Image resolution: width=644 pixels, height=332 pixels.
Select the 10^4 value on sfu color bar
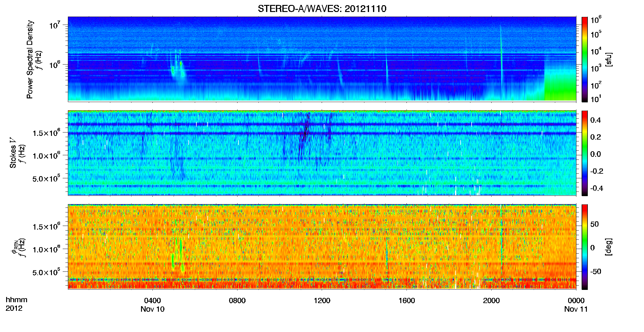pos(596,51)
